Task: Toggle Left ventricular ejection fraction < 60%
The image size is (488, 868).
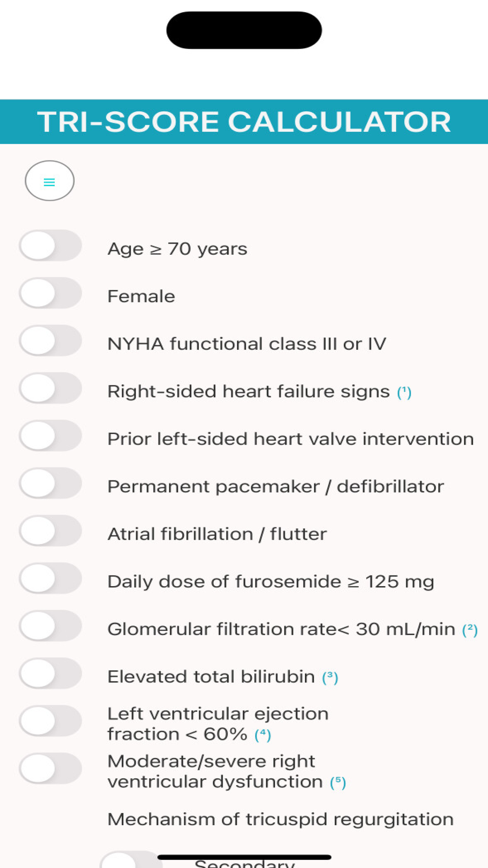Action: pos(50,721)
